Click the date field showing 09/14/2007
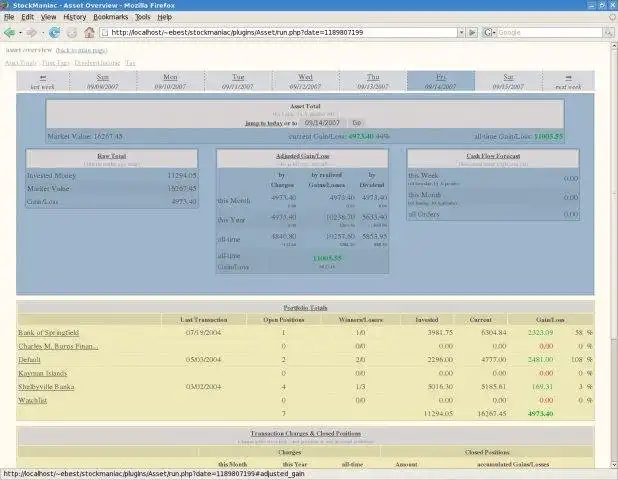 (x=322, y=123)
